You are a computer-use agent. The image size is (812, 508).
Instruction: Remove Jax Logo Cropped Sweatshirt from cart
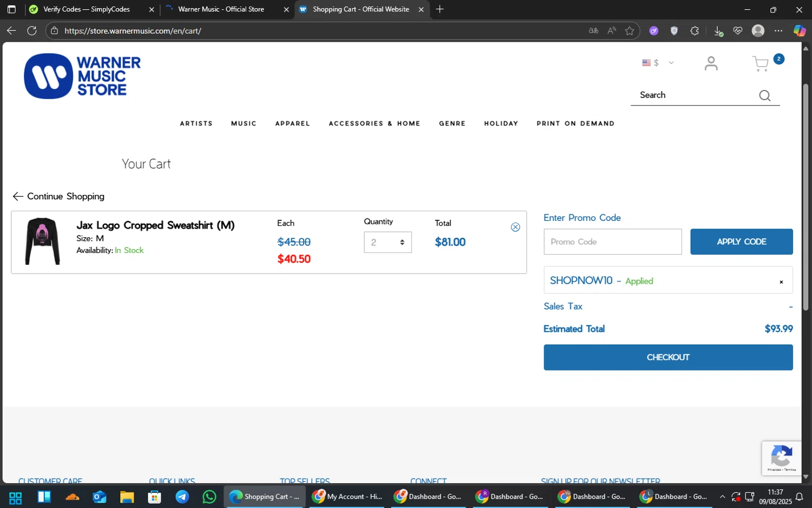pyautogui.click(x=515, y=227)
